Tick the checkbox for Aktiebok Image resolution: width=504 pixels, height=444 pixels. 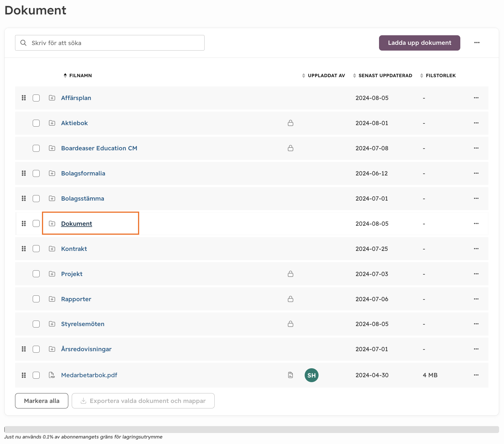(x=36, y=123)
